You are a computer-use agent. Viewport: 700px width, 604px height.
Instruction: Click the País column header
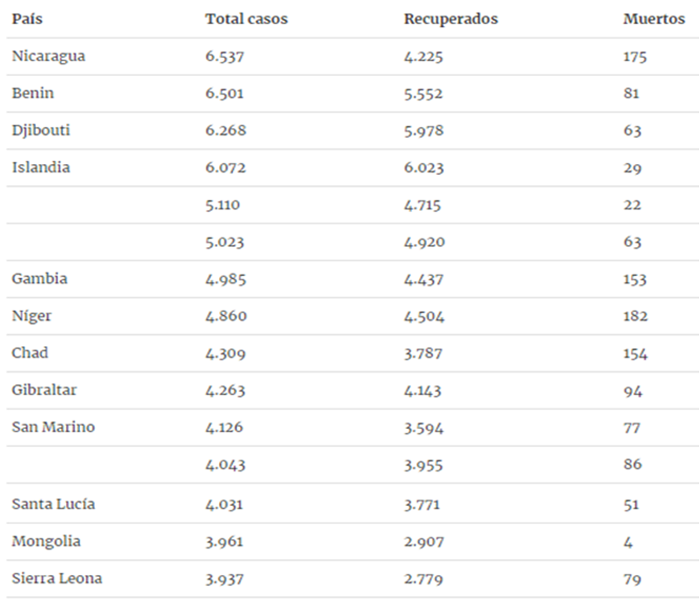27,19
